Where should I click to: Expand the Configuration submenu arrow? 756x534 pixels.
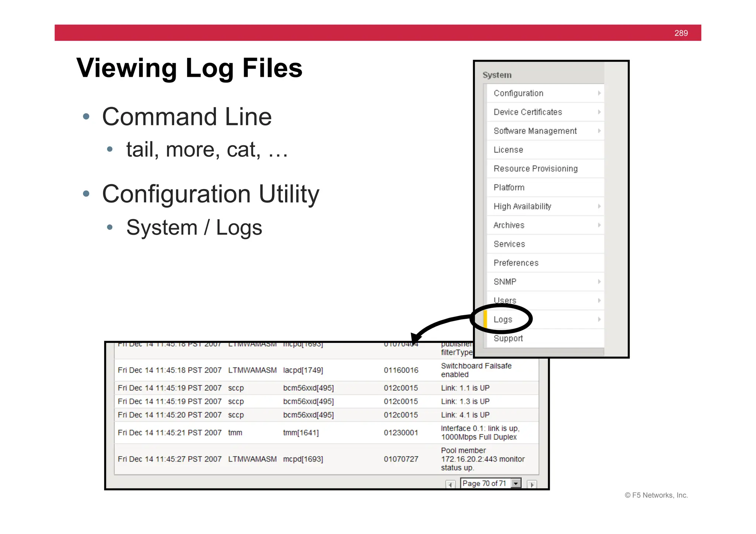599,93
